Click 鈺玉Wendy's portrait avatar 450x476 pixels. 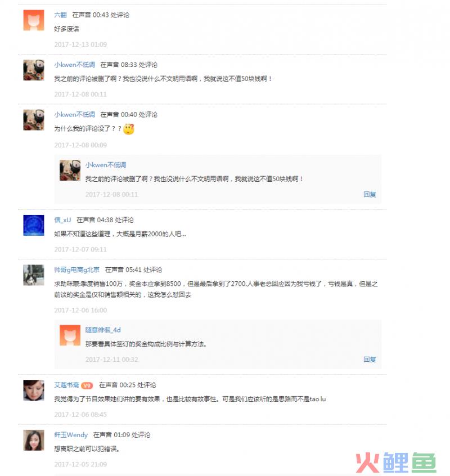pyautogui.click(x=34, y=440)
